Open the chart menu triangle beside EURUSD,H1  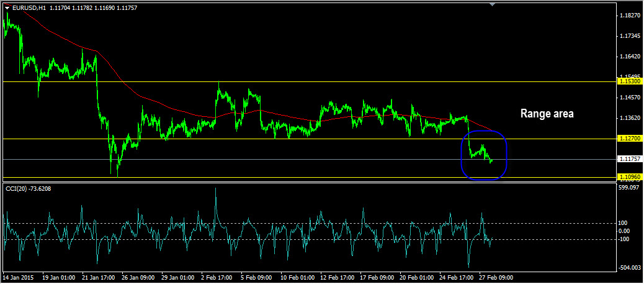(7, 7)
